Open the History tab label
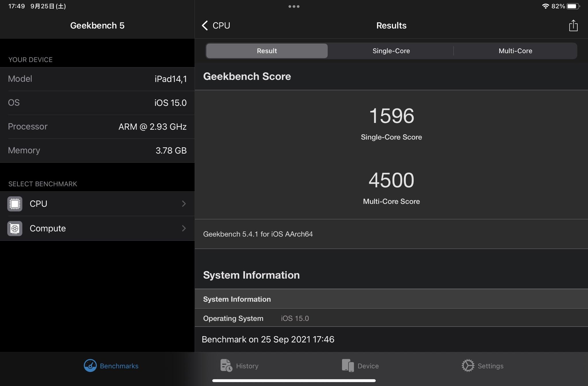Image resolution: width=588 pixels, height=386 pixels. click(x=247, y=366)
